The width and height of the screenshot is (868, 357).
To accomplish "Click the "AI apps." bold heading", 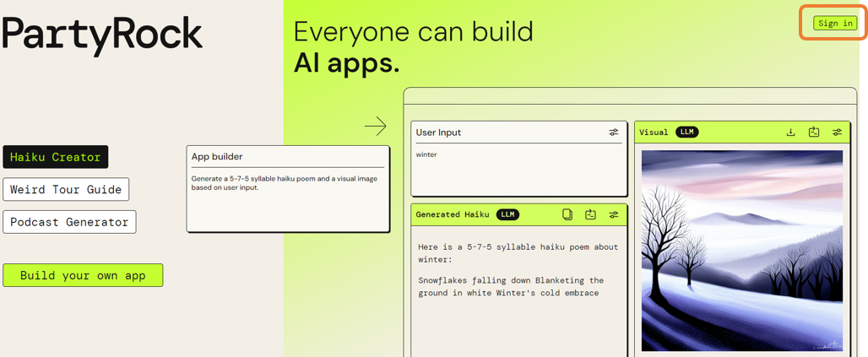I will pos(346,63).
